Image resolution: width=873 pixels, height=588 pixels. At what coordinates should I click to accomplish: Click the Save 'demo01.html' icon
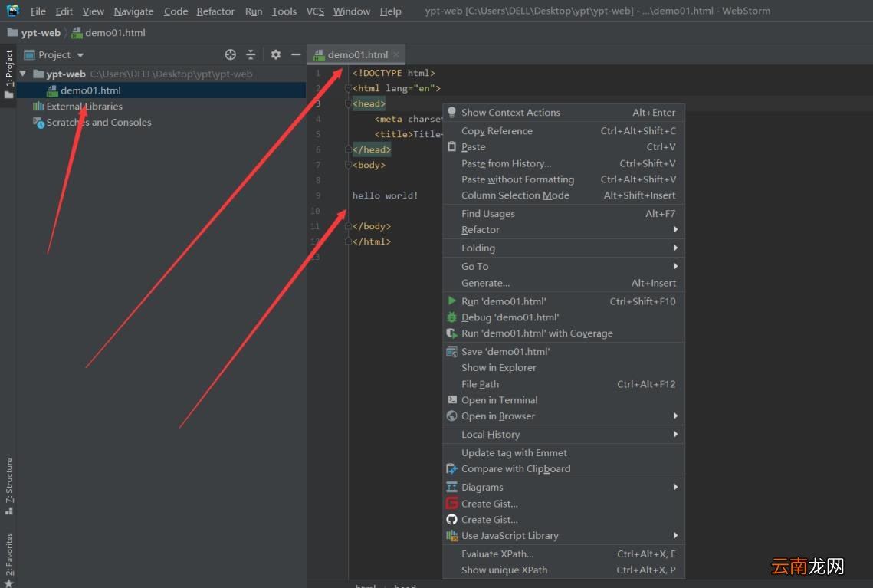[451, 351]
